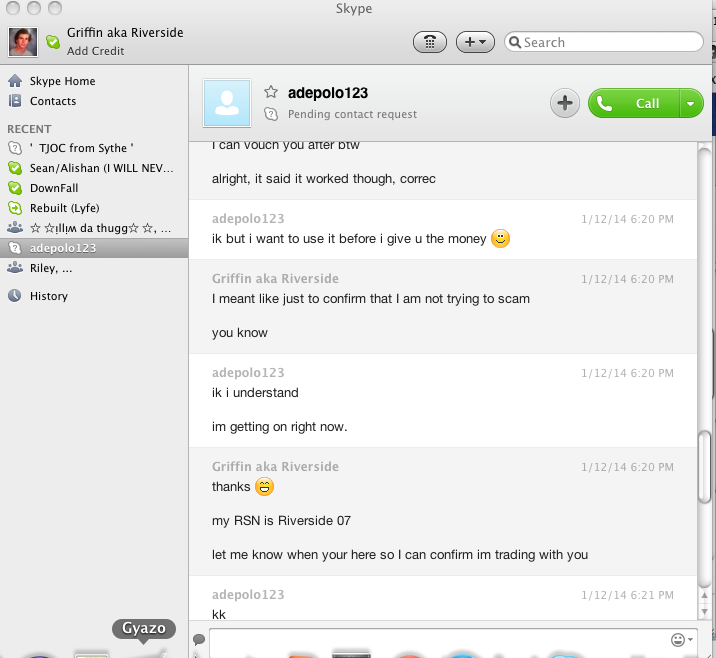The width and height of the screenshot is (716, 658).
Task: Click the pending contact request status icon
Action: pos(271,114)
